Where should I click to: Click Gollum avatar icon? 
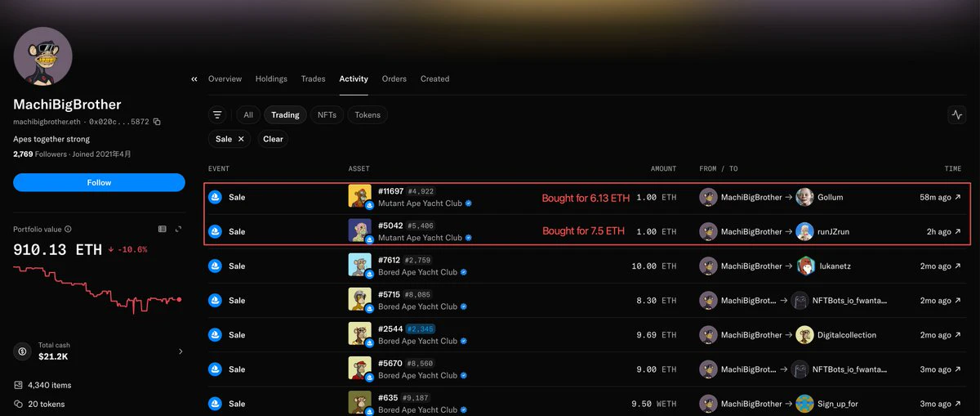click(804, 197)
